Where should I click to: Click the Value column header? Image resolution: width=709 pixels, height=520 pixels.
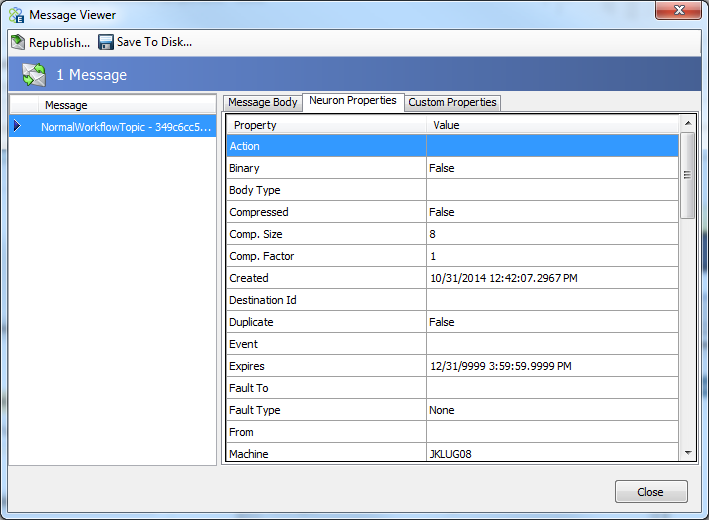pyautogui.click(x=552, y=125)
